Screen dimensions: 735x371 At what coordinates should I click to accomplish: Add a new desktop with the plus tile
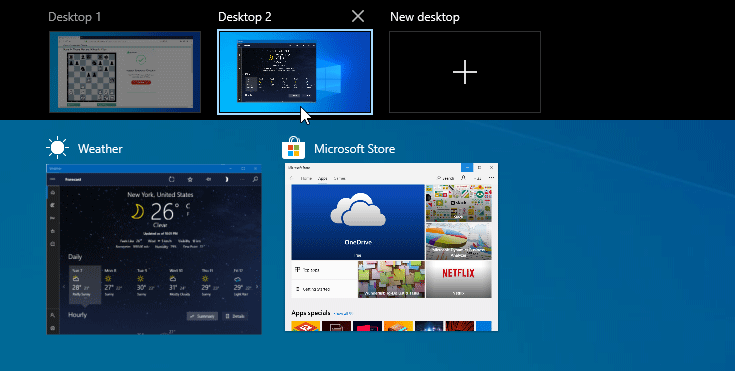click(x=465, y=72)
